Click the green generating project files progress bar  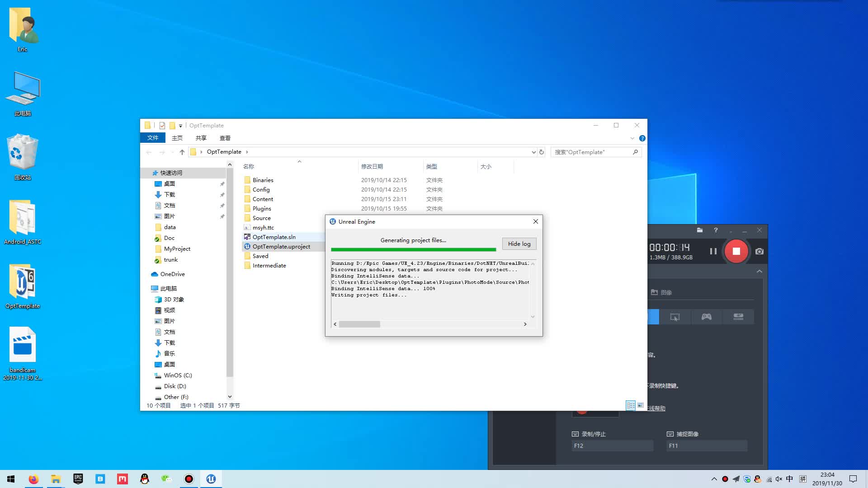tap(413, 249)
